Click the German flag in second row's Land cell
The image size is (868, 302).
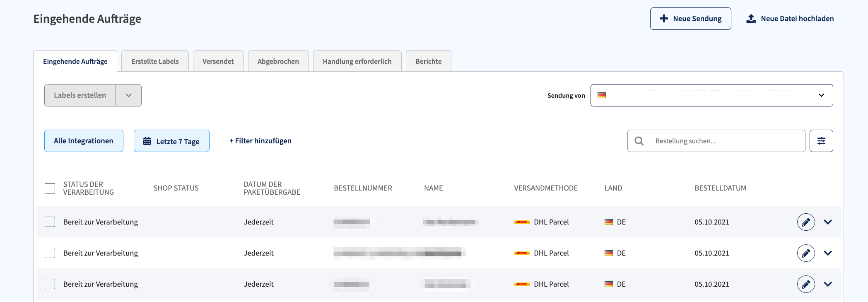point(609,253)
